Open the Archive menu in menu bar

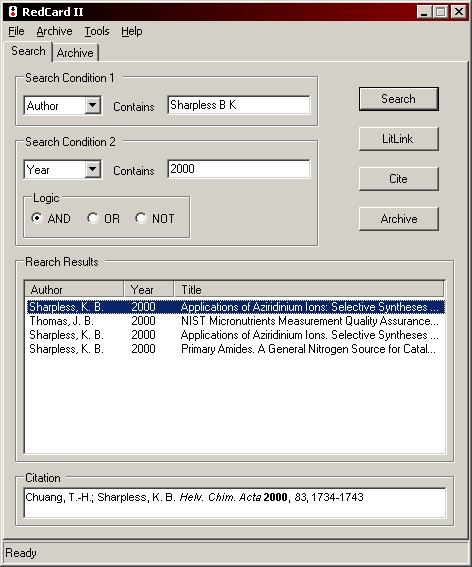(54, 31)
